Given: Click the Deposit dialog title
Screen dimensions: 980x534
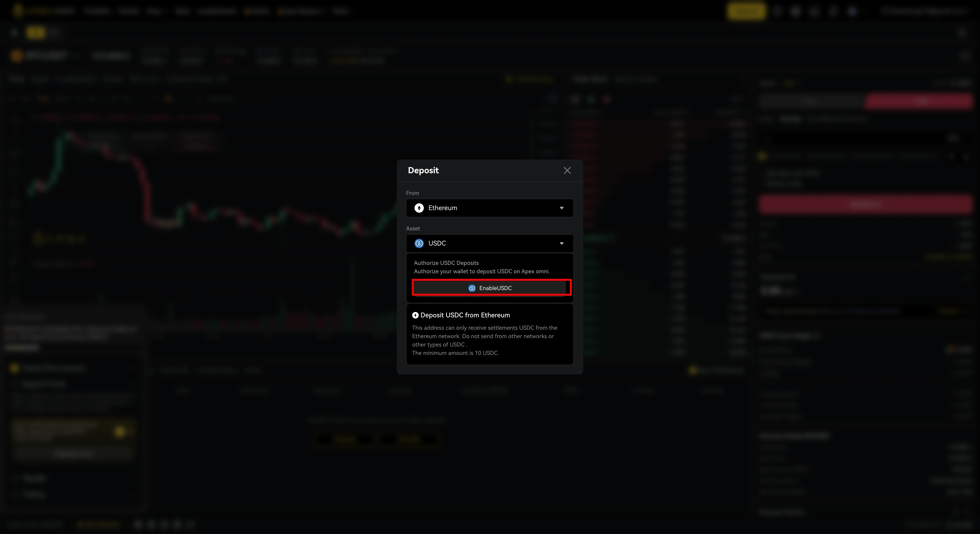Looking at the screenshot, I should point(423,170).
